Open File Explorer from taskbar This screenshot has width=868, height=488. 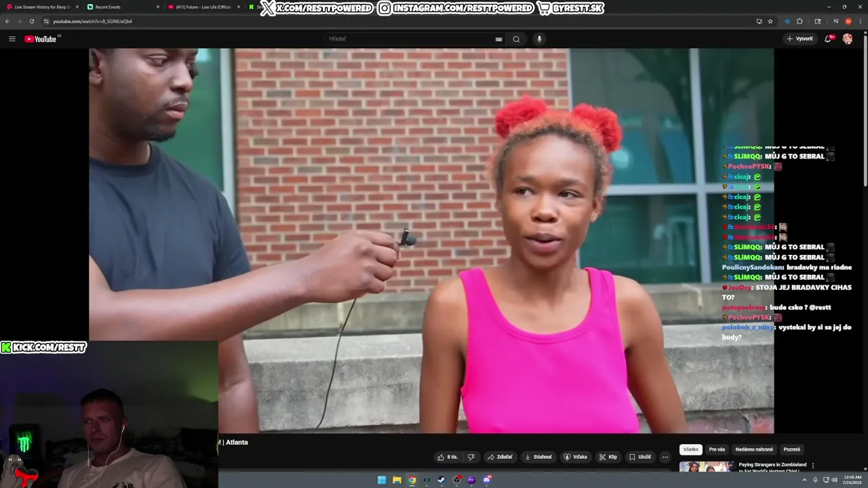pos(397,480)
